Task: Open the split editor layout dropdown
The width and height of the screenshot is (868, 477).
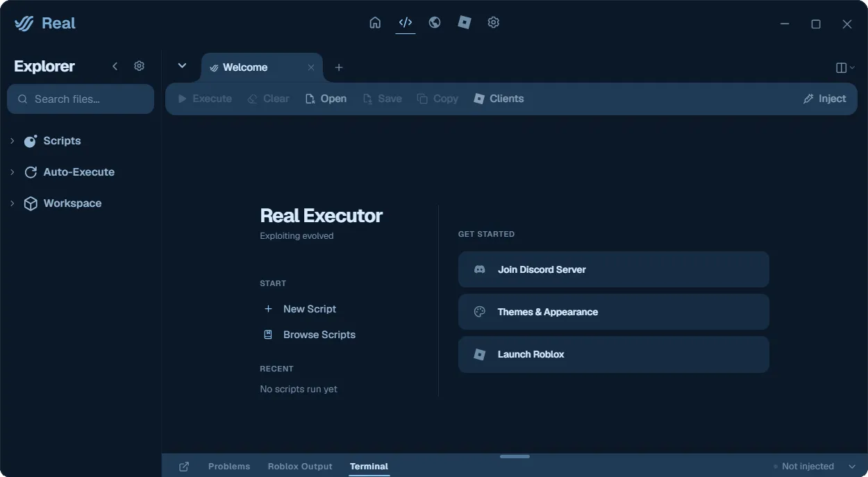Action: click(x=845, y=67)
